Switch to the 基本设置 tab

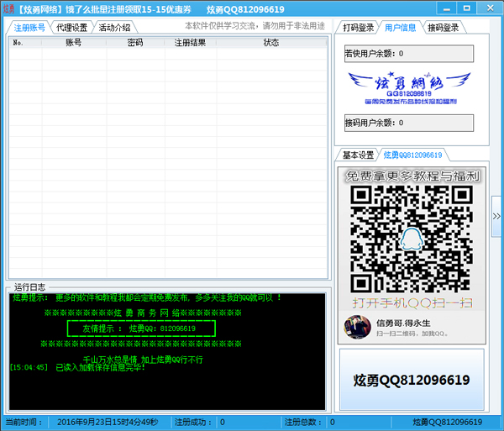358,155
